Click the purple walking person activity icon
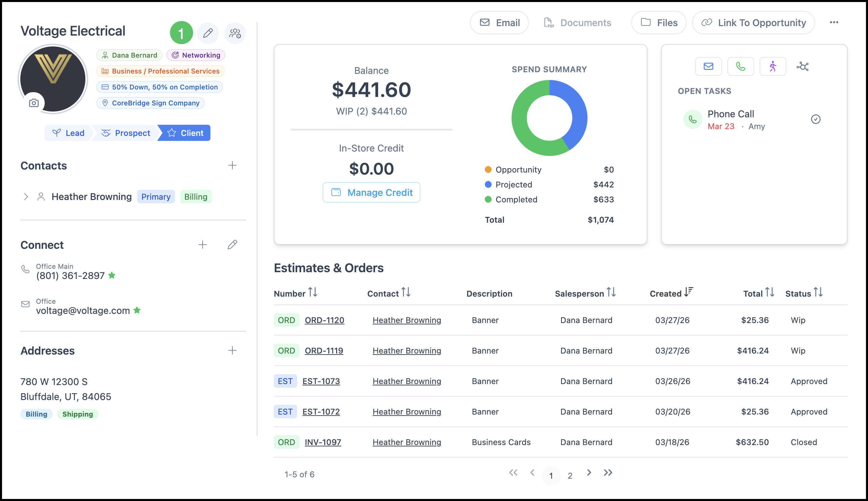This screenshot has width=868, height=501. [x=772, y=66]
